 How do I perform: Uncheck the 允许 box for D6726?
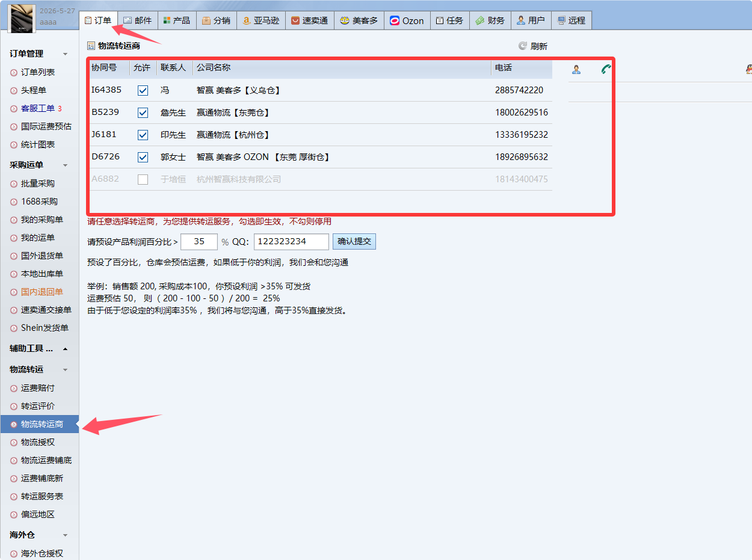[x=143, y=157]
